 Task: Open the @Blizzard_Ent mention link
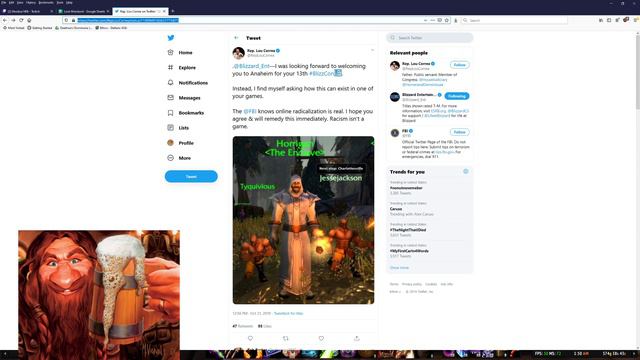pos(251,66)
